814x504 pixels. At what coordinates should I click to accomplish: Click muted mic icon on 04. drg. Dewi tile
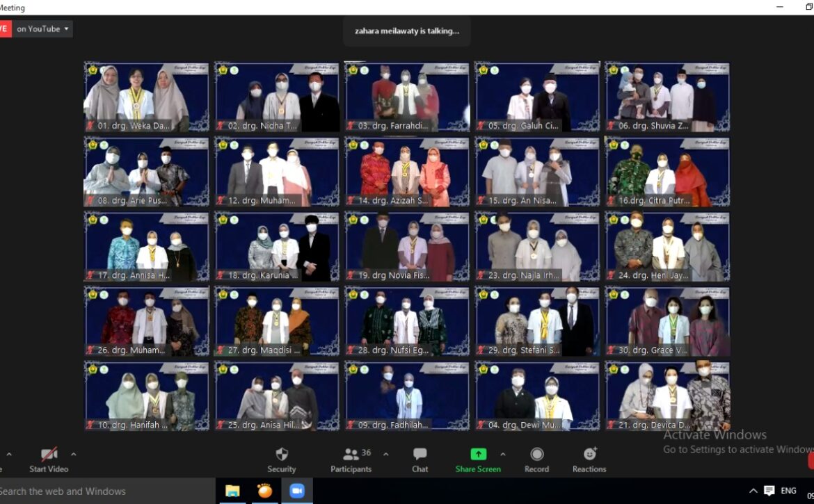point(481,425)
